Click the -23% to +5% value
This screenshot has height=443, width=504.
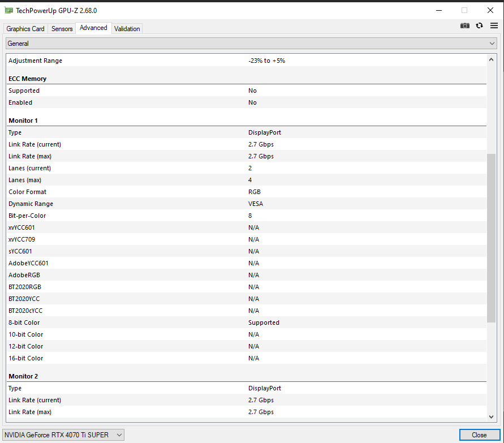click(266, 61)
